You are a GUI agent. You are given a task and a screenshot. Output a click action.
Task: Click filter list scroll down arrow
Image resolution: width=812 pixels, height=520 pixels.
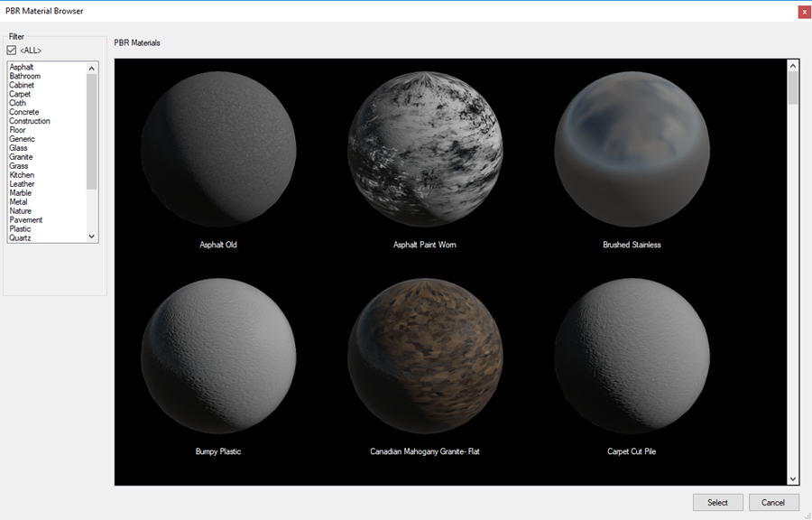[x=92, y=237]
